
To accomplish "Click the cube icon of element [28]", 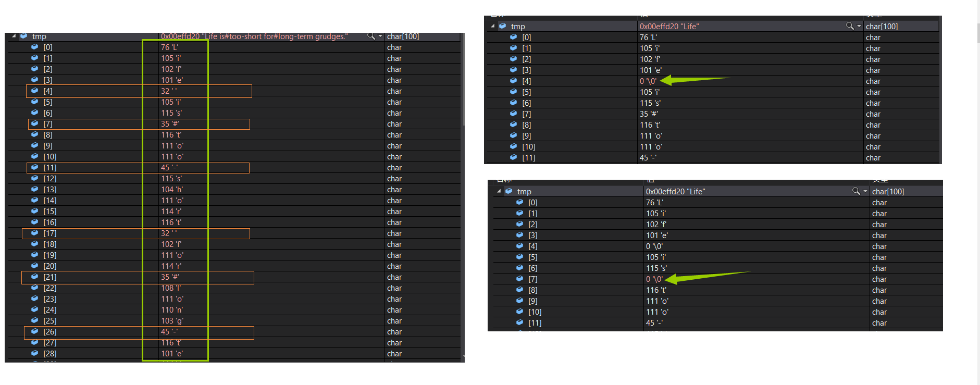I will (34, 353).
